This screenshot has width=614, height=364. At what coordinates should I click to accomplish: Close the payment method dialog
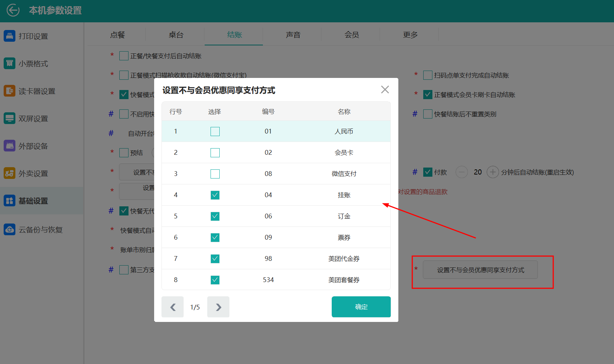(385, 90)
